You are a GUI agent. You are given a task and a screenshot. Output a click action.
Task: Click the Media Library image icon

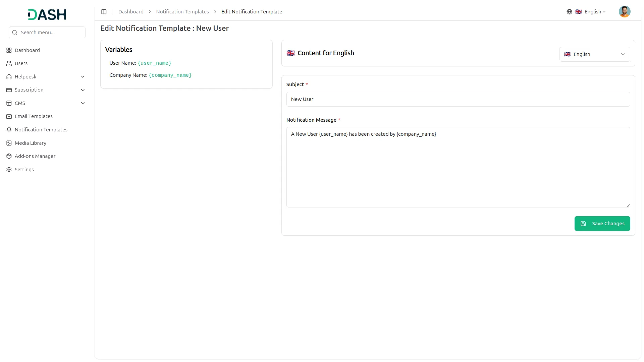[x=9, y=143]
